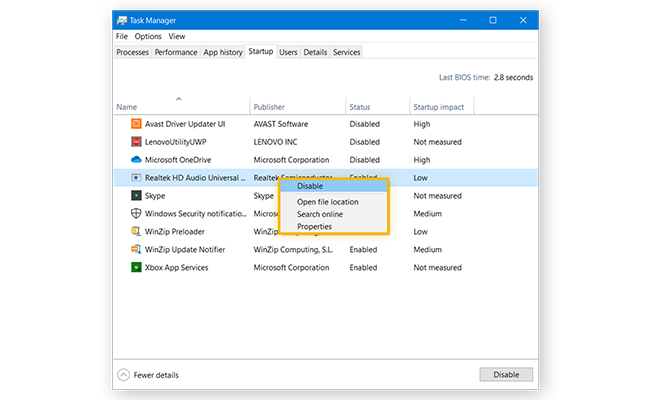Viewport: 650px width, 400px height.
Task: Select the WinZip Update Notifier entry
Action: [185, 250]
